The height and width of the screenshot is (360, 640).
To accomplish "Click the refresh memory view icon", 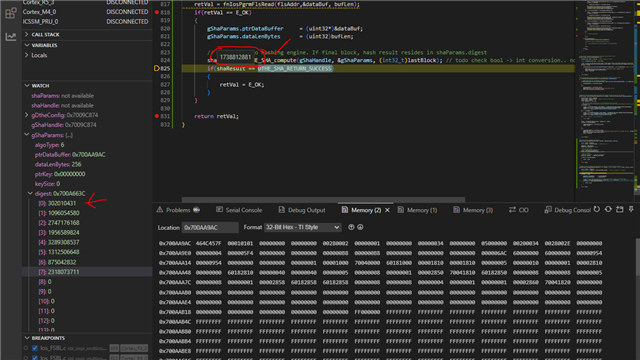I will 597,209.
